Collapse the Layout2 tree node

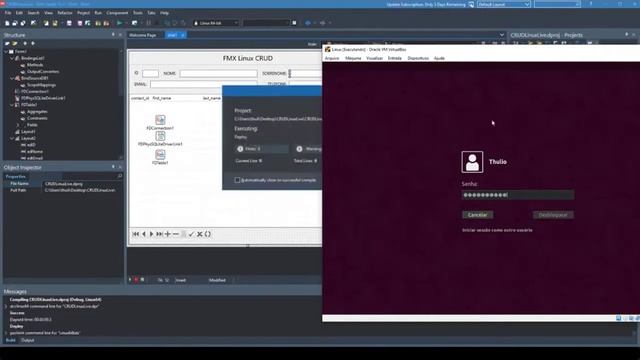coord(11,138)
